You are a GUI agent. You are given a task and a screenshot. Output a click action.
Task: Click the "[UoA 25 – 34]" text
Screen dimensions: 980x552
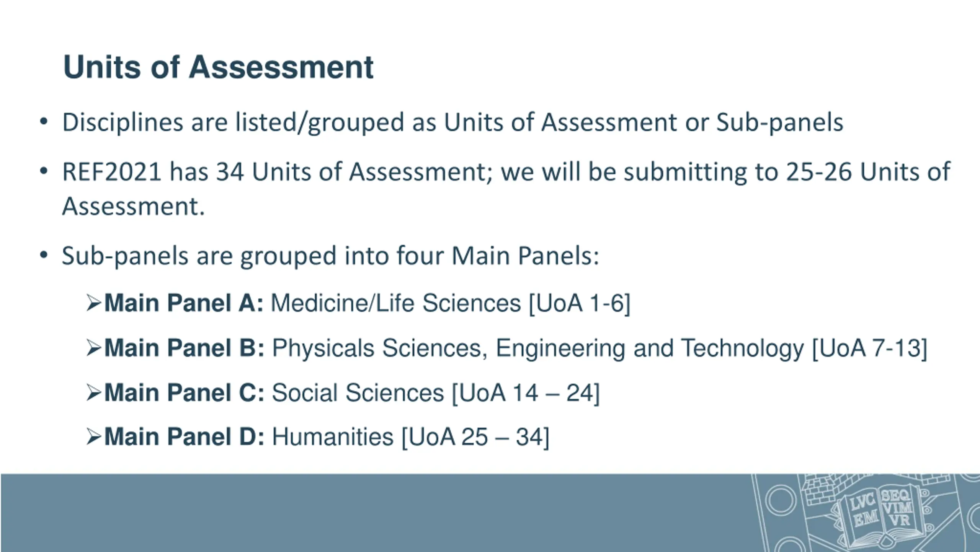pyautogui.click(x=475, y=437)
